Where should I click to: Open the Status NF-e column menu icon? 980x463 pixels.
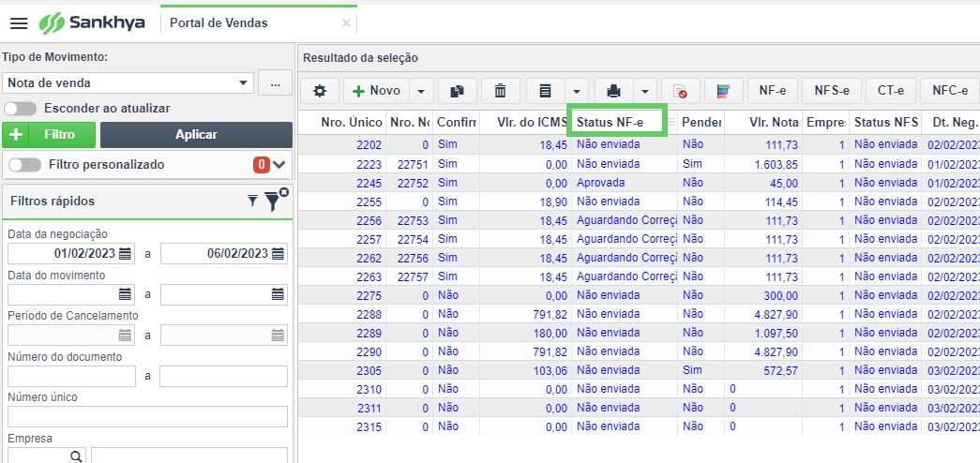coord(671,123)
